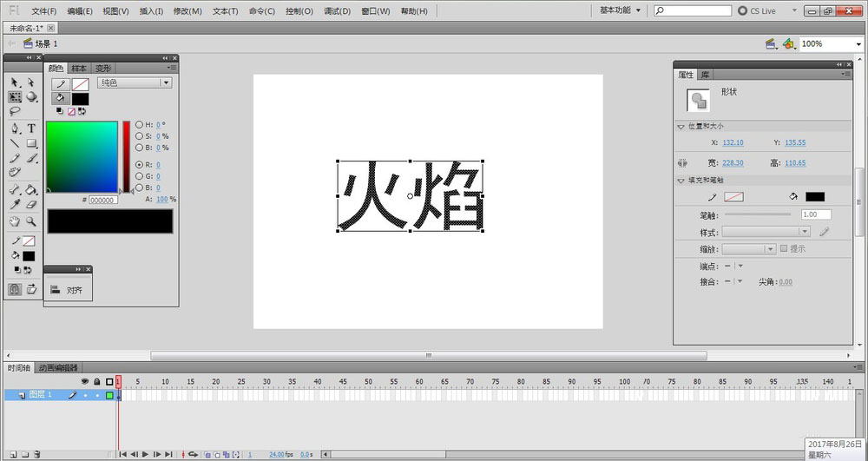Open the 缩放 scale dropdown
Image resolution: width=868 pixels, height=461 pixels.
749,249
